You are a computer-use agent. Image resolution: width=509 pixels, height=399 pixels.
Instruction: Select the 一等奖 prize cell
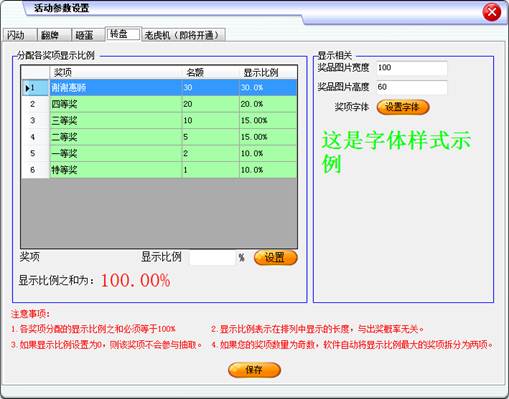point(115,153)
